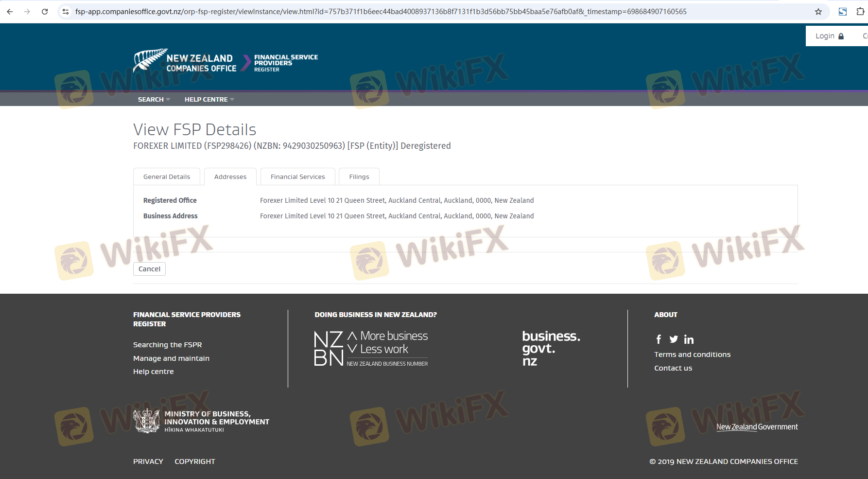This screenshot has height=479, width=868.
Task: Click the browser back arrow
Action: click(10, 12)
